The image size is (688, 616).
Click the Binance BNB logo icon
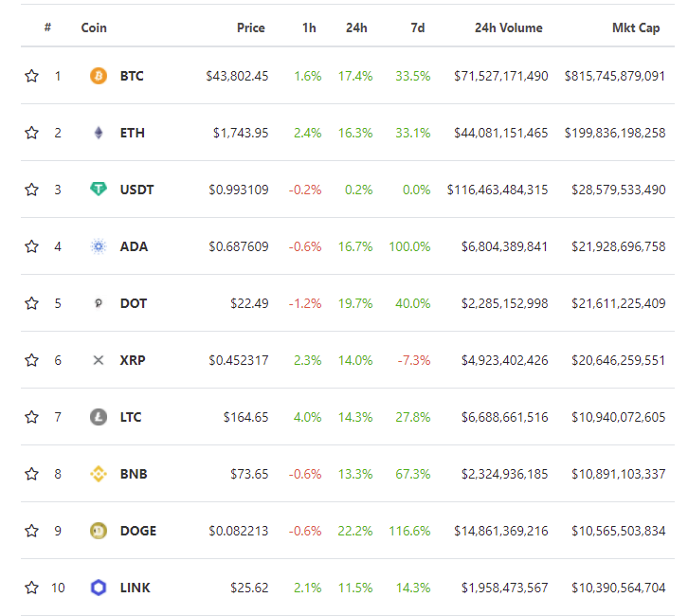[99, 474]
